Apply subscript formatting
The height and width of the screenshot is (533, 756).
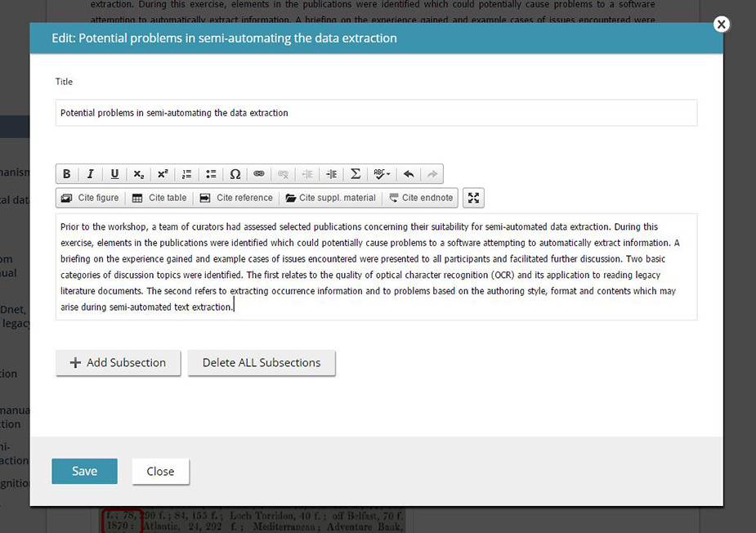point(139,174)
